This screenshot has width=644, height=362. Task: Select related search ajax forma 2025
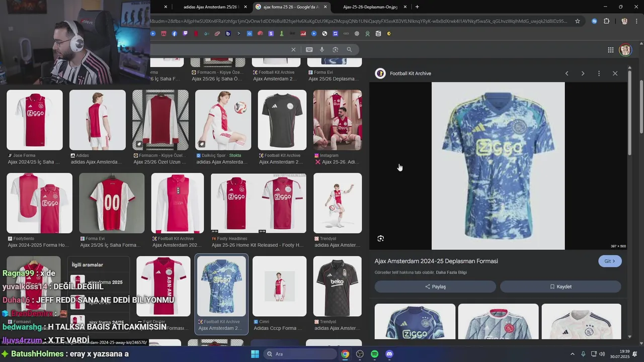click(x=99, y=283)
